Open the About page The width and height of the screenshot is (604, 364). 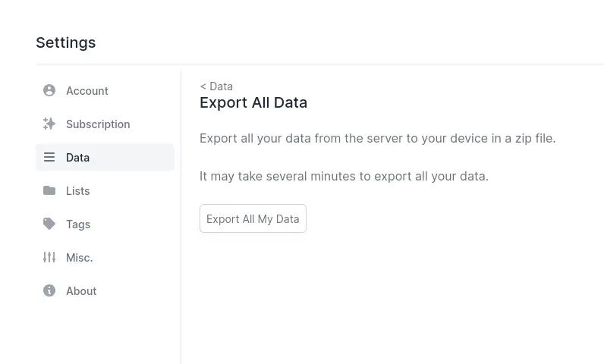click(x=105, y=290)
